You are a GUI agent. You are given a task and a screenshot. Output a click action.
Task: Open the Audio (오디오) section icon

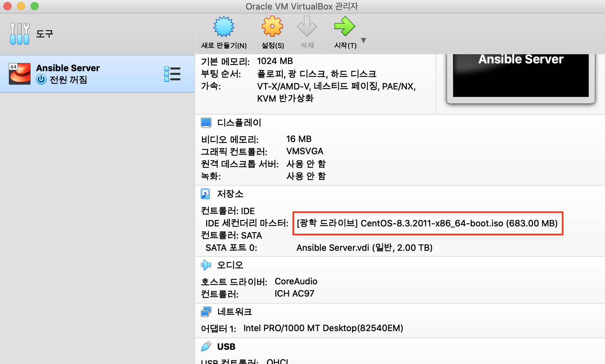coord(206,265)
